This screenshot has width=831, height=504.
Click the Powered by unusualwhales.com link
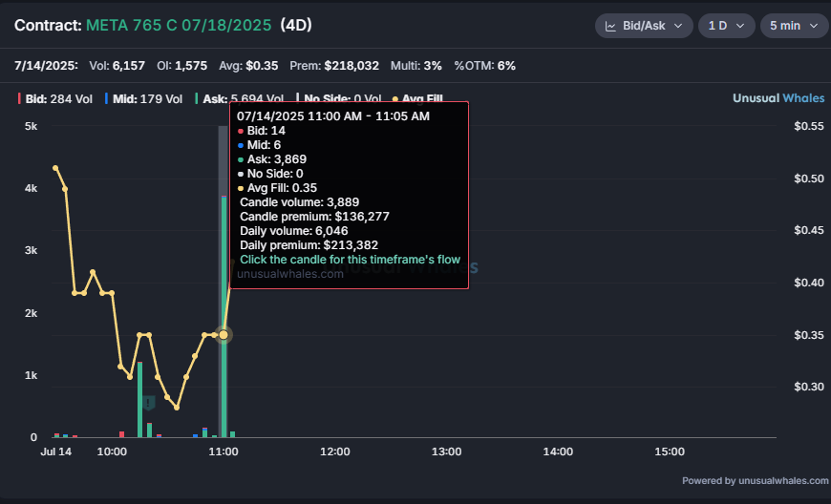756,481
